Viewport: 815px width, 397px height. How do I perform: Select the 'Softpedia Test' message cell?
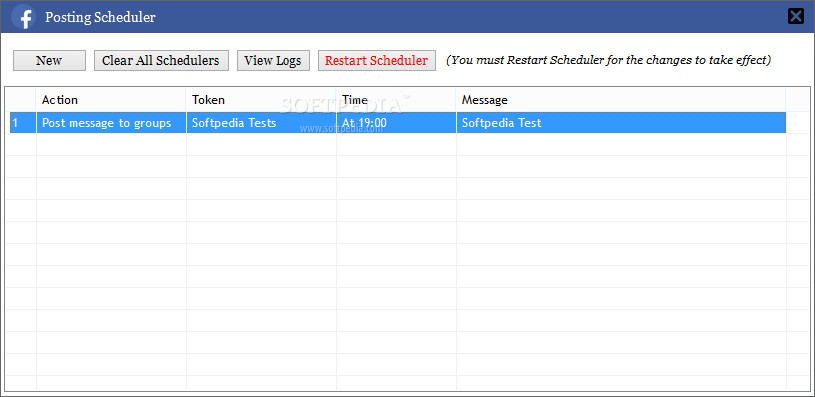click(x=621, y=123)
